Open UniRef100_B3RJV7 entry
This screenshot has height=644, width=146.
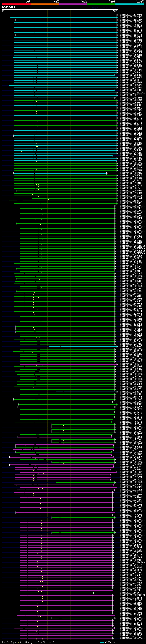[131, 263]
